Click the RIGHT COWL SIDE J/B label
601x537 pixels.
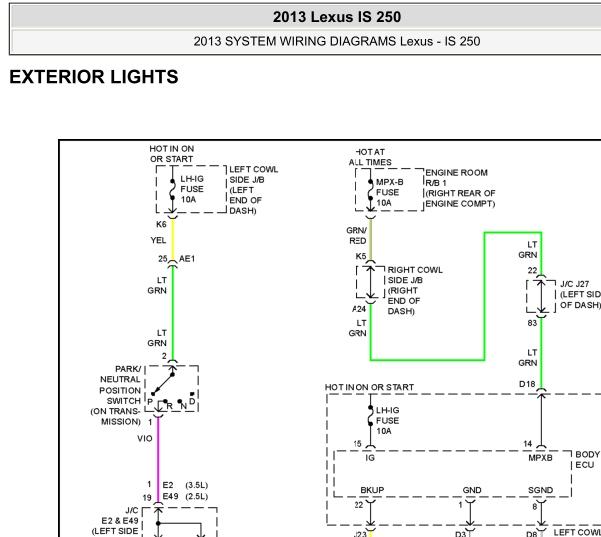coord(415,291)
